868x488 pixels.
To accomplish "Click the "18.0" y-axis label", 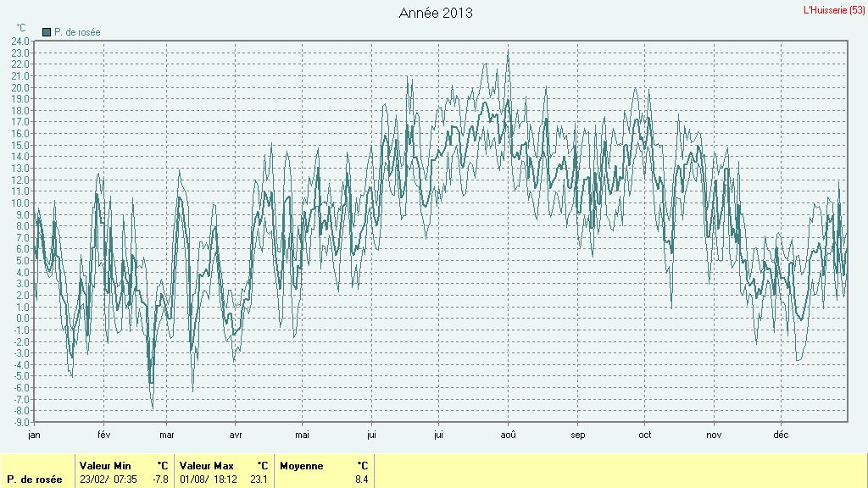I will tap(21, 111).
